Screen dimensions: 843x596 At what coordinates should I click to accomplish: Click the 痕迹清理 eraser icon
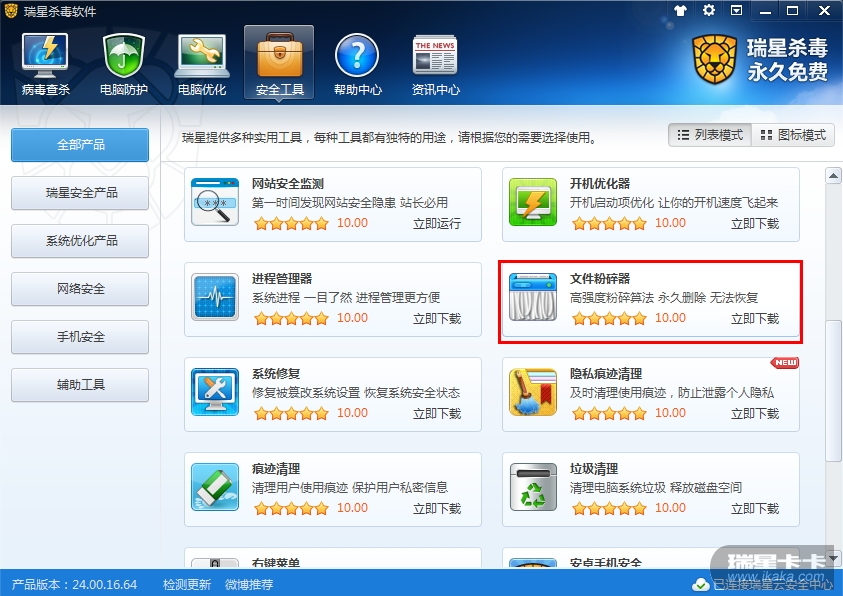point(215,487)
